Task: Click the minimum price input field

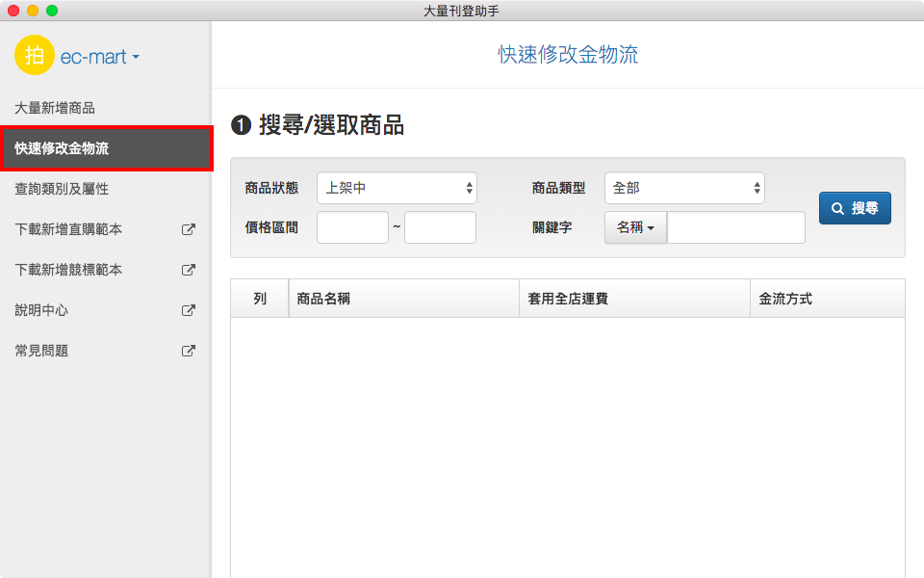Action: 352,228
